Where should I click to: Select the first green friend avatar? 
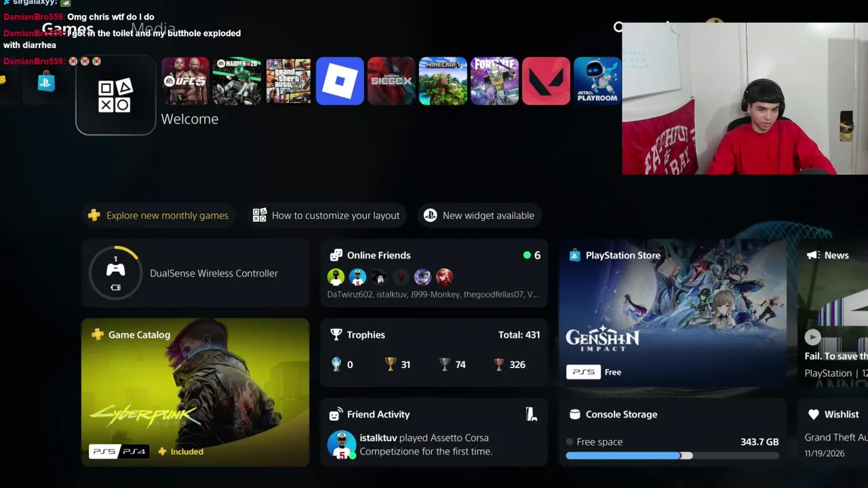pyautogui.click(x=336, y=277)
